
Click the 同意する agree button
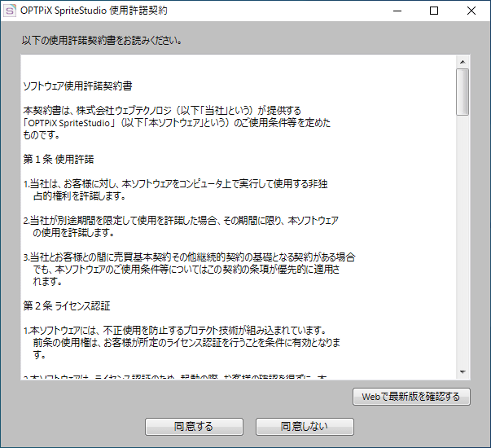(x=194, y=426)
